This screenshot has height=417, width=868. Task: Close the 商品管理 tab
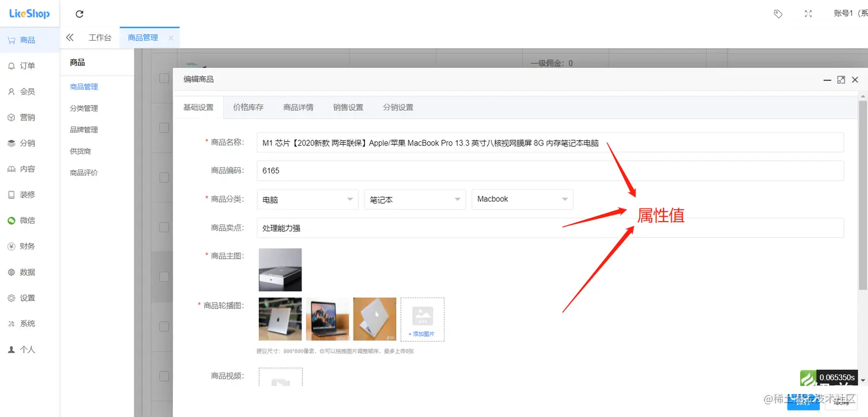[x=170, y=38]
